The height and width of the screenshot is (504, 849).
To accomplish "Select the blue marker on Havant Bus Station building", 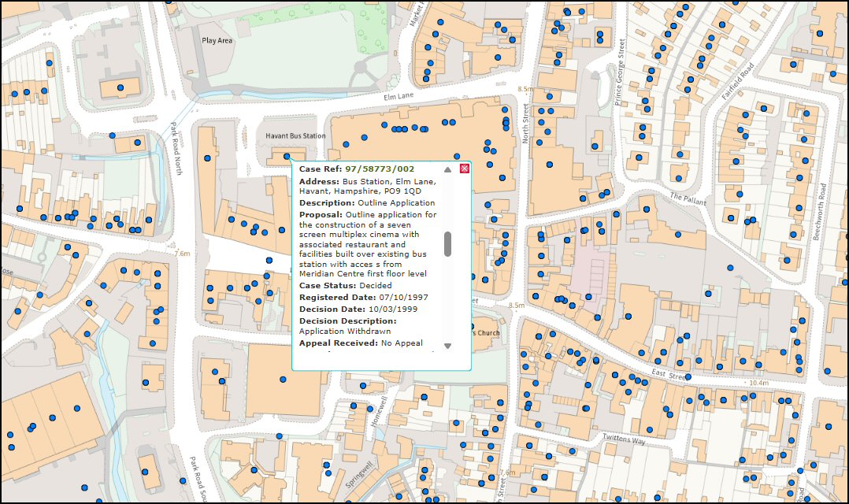I will click(284, 157).
